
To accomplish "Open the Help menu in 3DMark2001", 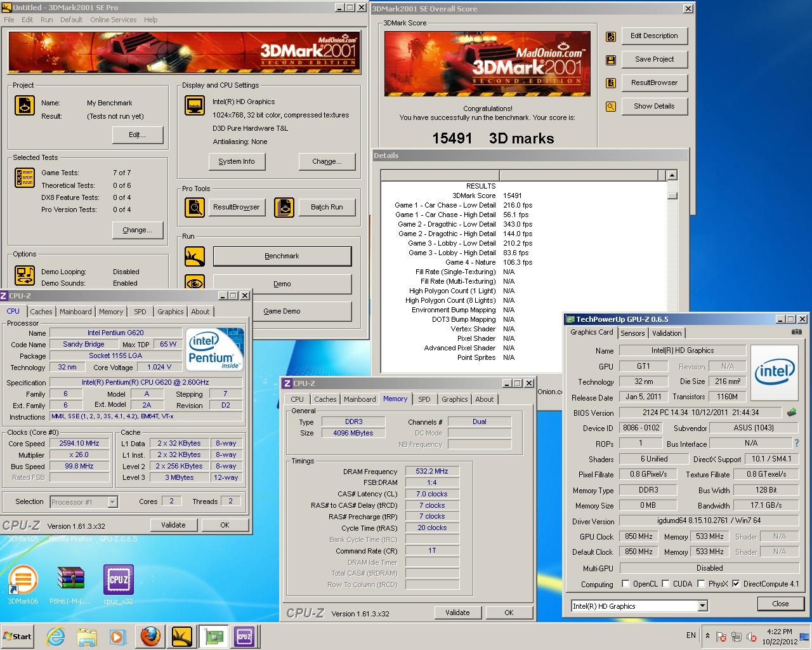I will [x=150, y=20].
